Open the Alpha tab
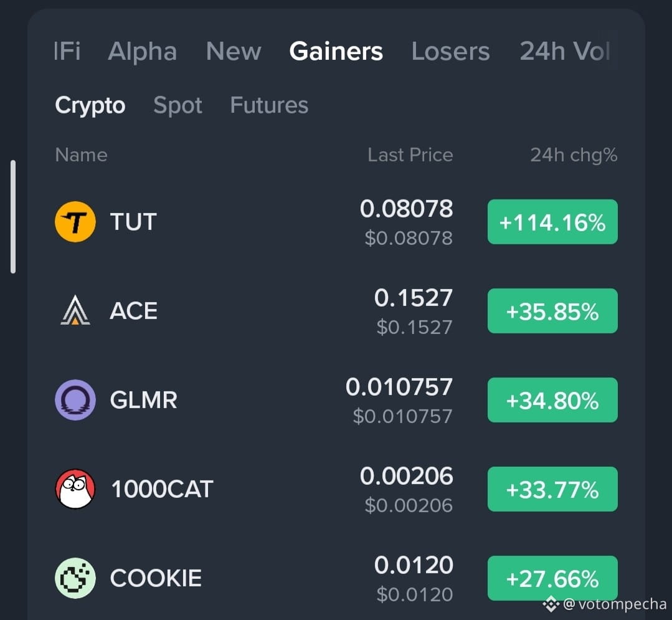This screenshot has width=672, height=620. (142, 52)
